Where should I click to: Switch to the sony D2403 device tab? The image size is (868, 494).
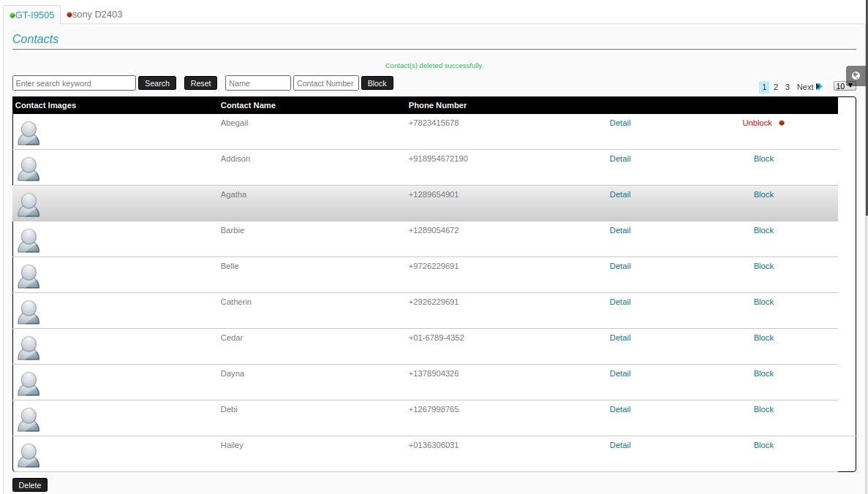pos(94,15)
